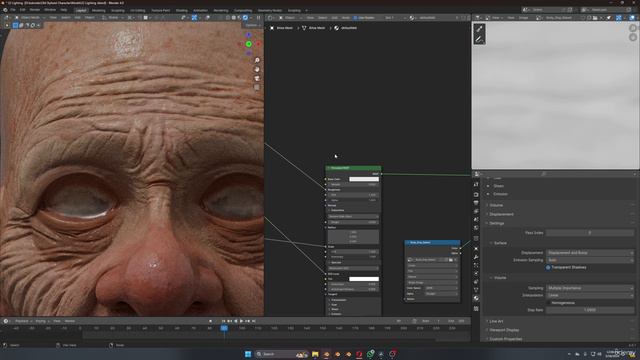
Task: Open the Object Data properties tab icon
Action: coord(476,290)
